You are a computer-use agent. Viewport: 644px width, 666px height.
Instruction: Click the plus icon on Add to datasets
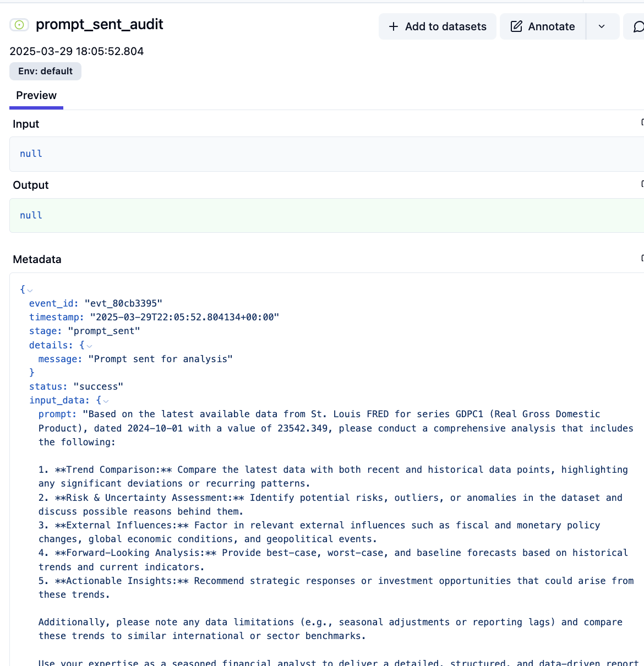pyautogui.click(x=393, y=26)
